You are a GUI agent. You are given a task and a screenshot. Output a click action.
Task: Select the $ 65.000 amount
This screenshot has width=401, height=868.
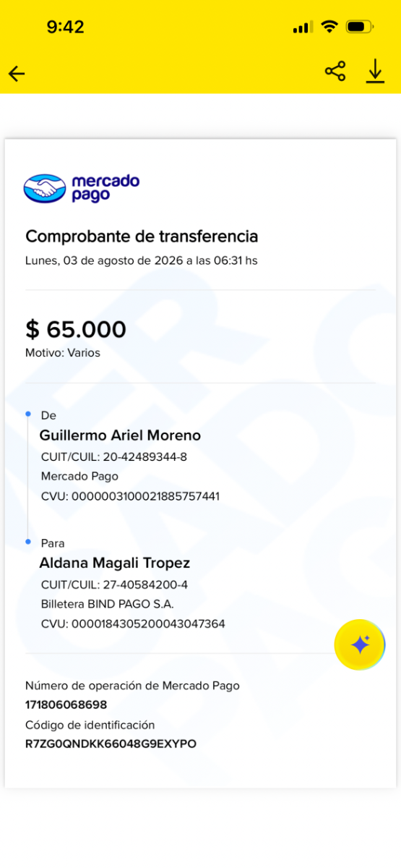(x=76, y=330)
